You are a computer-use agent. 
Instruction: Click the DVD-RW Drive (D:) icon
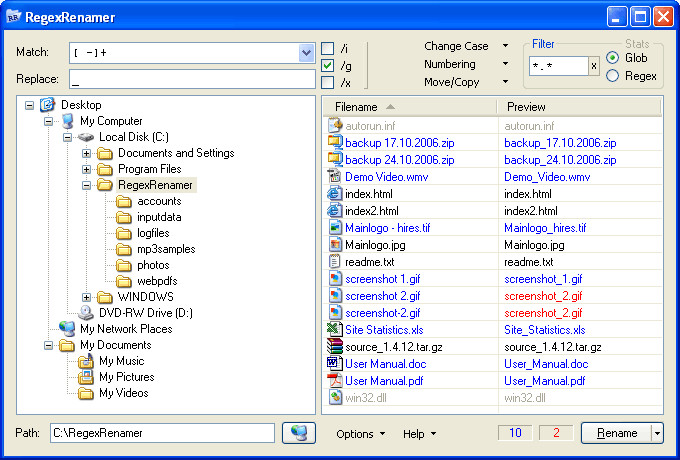86,313
